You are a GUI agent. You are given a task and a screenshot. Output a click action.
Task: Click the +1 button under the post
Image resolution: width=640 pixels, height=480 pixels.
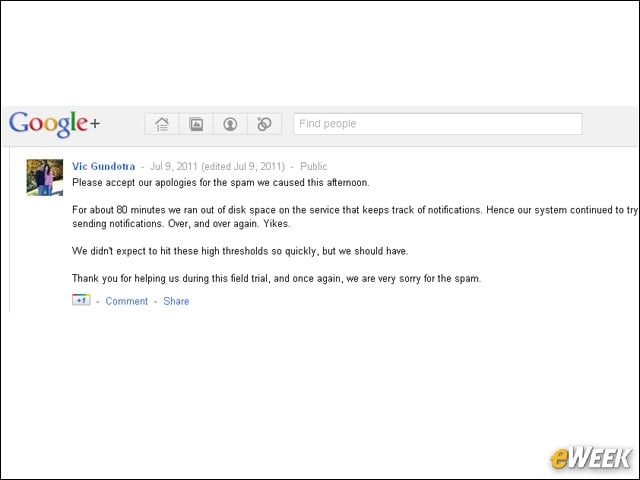click(81, 300)
